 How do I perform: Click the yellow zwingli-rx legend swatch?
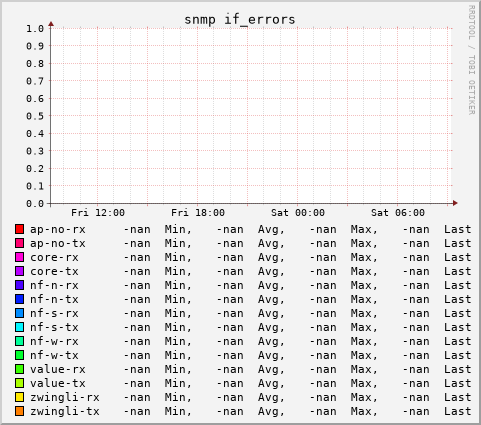click(19, 397)
